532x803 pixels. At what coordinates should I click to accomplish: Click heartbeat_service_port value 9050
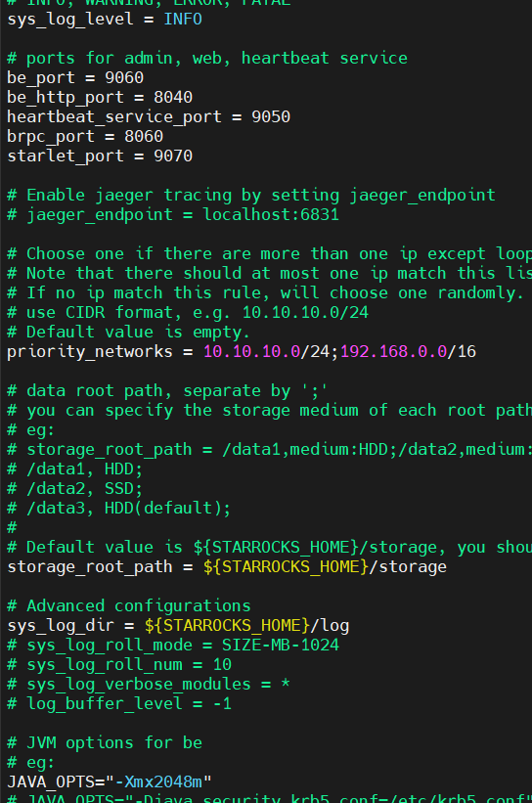click(271, 116)
